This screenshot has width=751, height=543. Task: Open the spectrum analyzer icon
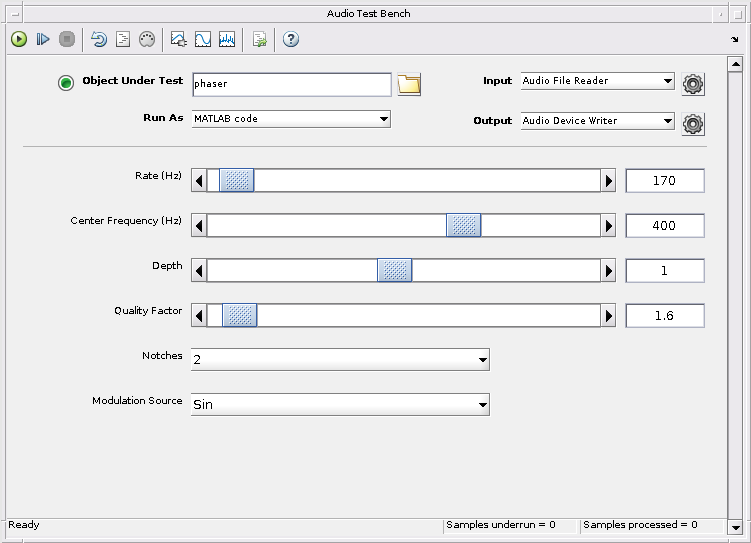click(x=227, y=39)
